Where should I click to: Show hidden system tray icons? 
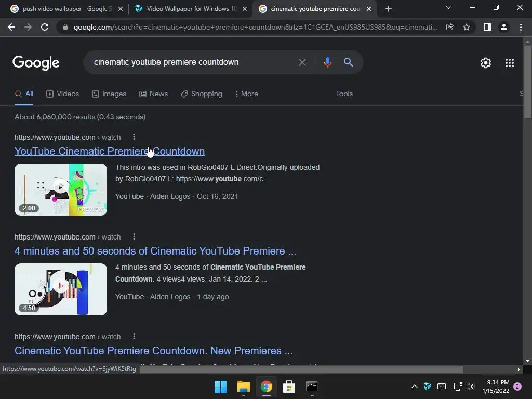pyautogui.click(x=414, y=387)
